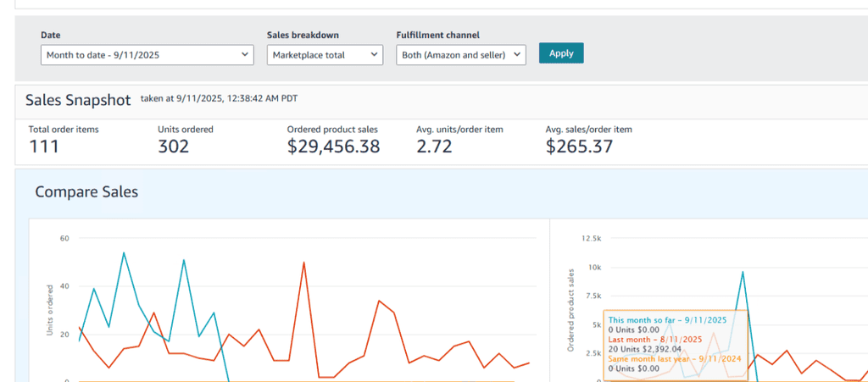This screenshot has width=868, height=382.
Task: Click the tallest blue peak in Units ordered chart
Action: click(x=124, y=252)
